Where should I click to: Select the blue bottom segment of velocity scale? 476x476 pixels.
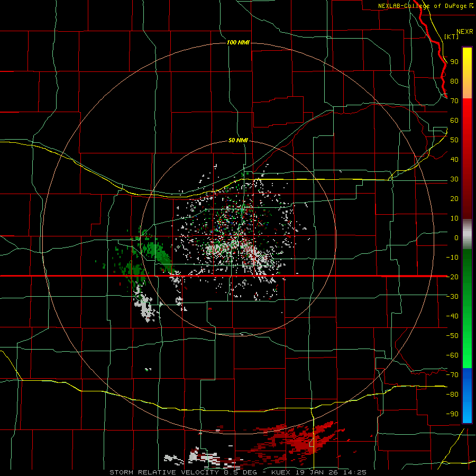click(x=467, y=395)
